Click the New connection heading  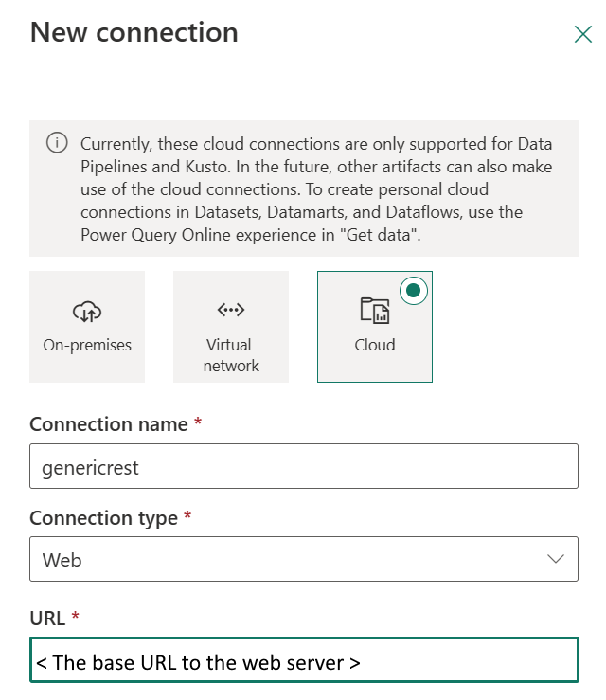(x=134, y=32)
